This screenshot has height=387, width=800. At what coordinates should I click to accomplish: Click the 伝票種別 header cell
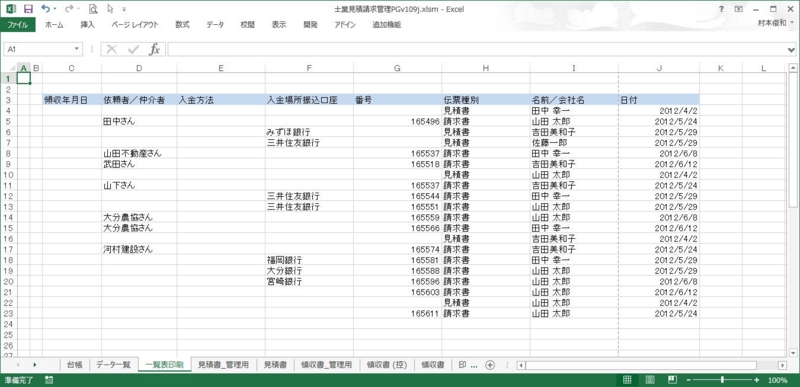point(486,100)
